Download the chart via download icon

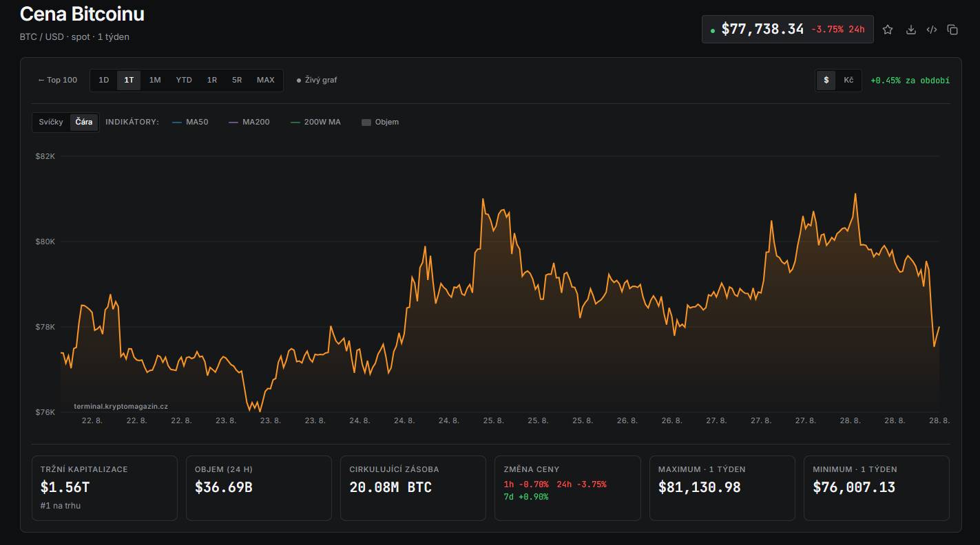coord(910,30)
